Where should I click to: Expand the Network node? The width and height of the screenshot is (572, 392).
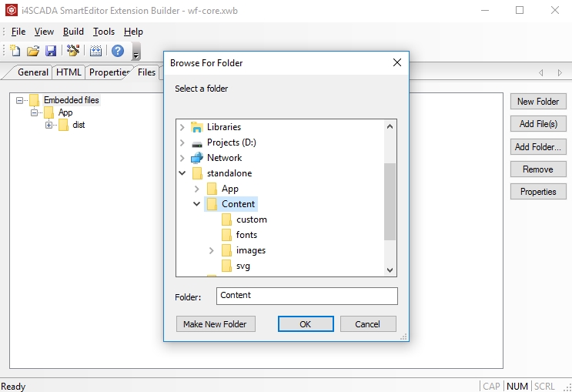click(182, 158)
